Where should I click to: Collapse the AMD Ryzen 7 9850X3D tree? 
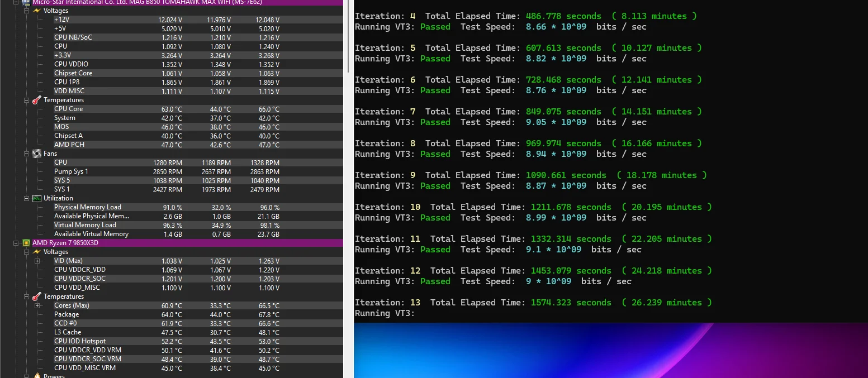[x=16, y=243]
